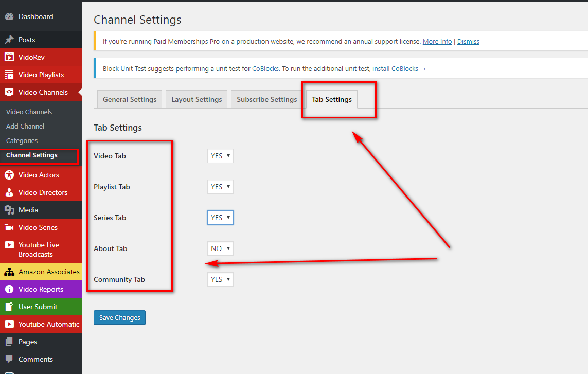The width and height of the screenshot is (588, 374).
Task: Change the About Tab NO dropdown
Action: [x=220, y=248]
